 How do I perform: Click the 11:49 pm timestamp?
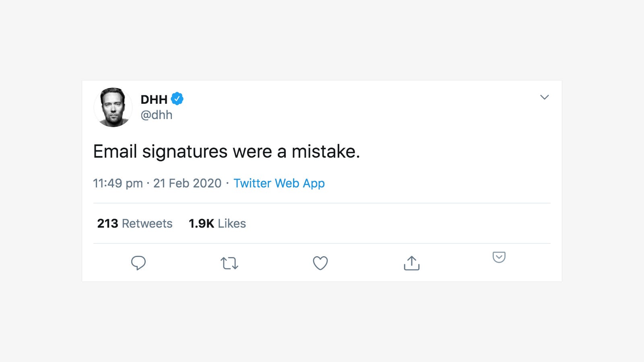(x=118, y=183)
